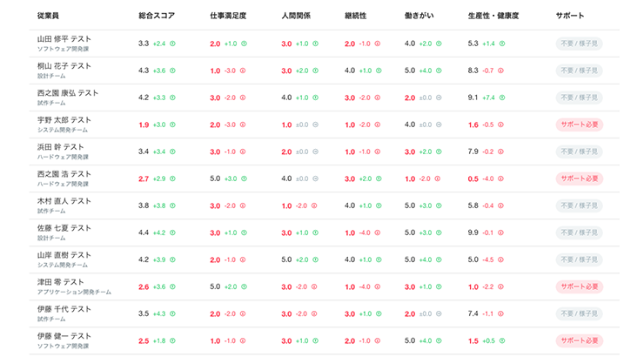Sort by the サポート column header

[570, 16]
